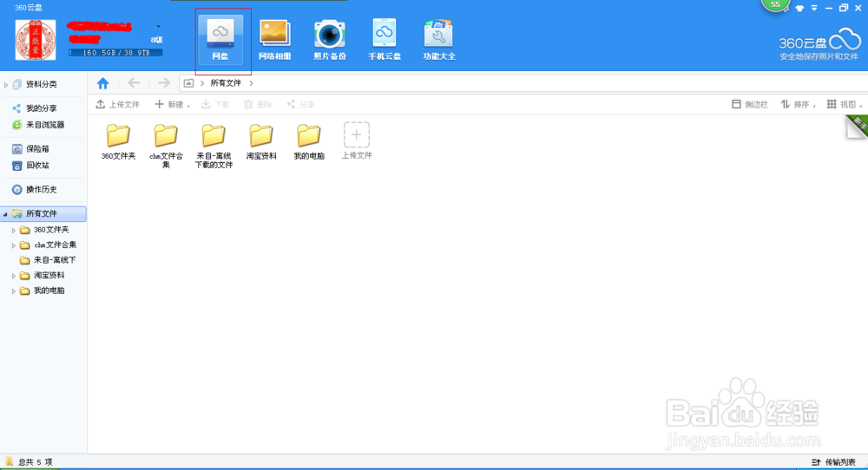The width and height of the screenshot is (868, 470).
Task: Click the 下载 download toolbar button
Action: [x=215, y=104]
